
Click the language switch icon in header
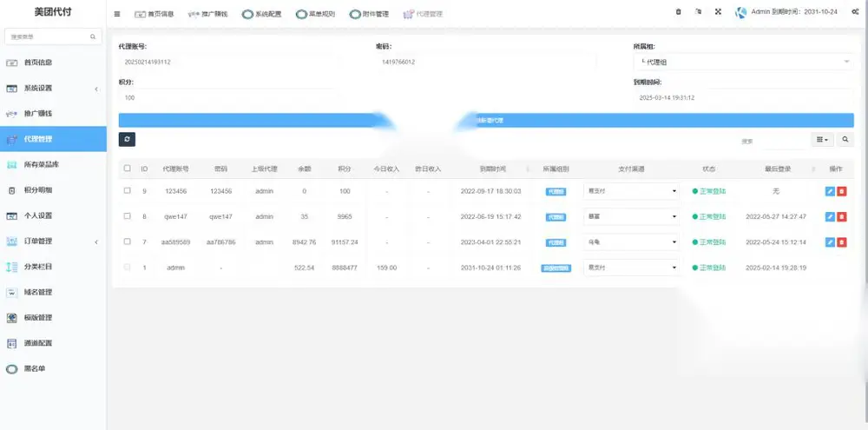698,11
